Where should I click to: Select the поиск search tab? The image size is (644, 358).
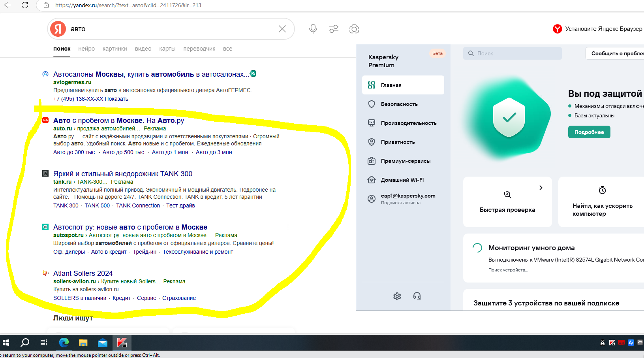click(x=62, y=49)
